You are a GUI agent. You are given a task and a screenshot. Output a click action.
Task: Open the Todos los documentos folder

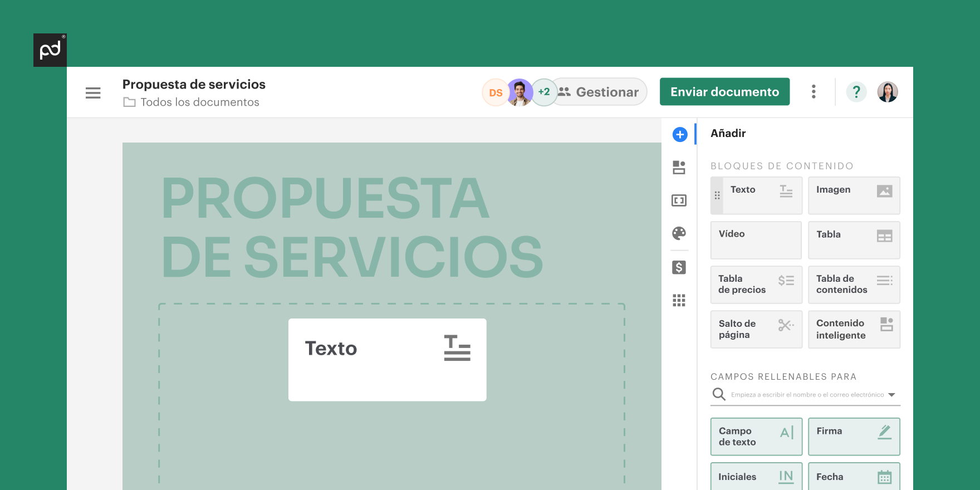[192, 102]
